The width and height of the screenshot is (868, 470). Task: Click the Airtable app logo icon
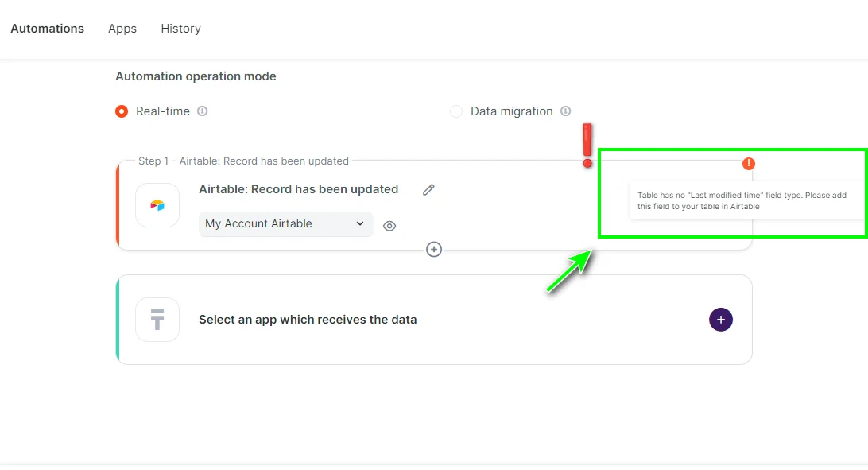[x=157, y=205]
